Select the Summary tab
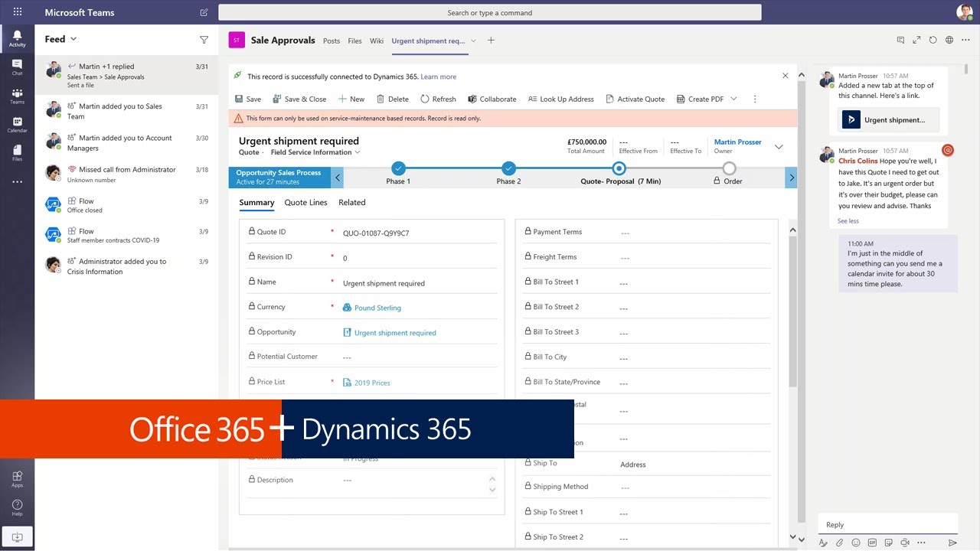Viewport: 980px width, 551px height. pyautogui.click(x=256, y=203)
